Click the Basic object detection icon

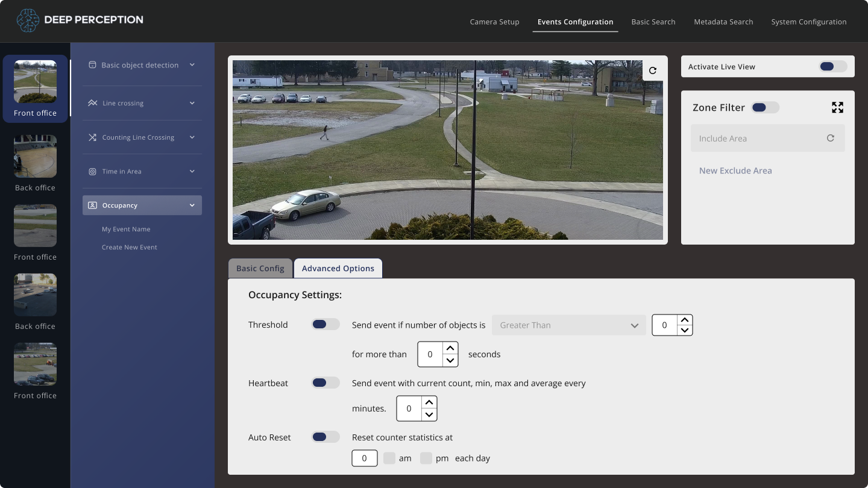pos(92,64)
